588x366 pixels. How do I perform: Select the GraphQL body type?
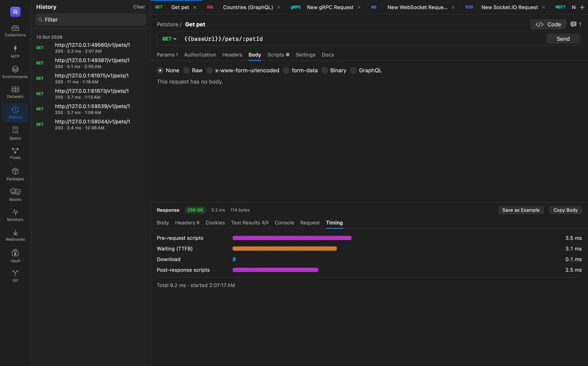click(x=366, y=70)
